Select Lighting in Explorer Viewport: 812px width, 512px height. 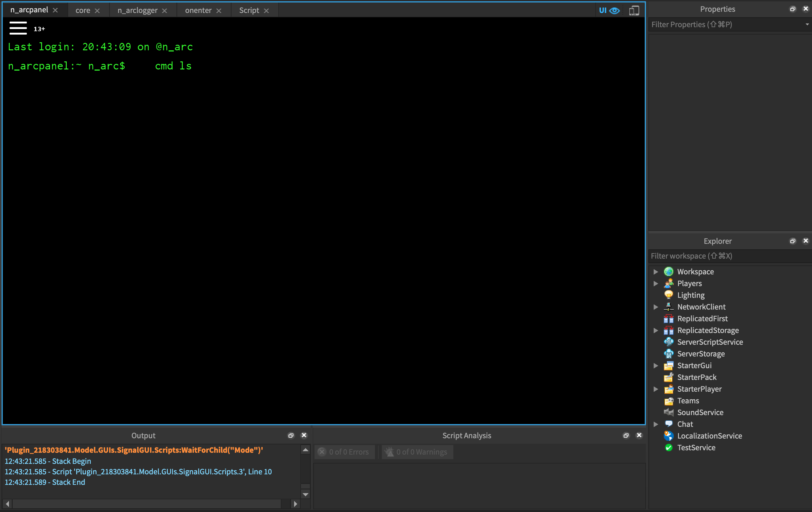(691, 295)
